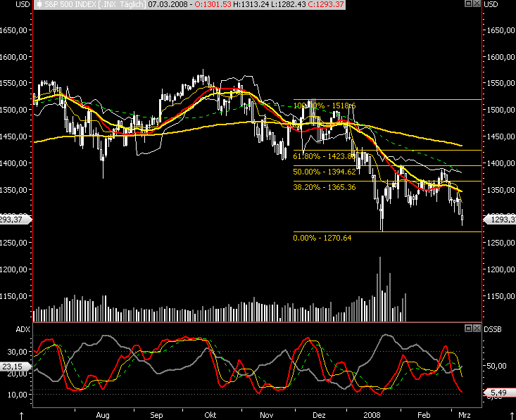Screen dimensions: 516x420
Task: Click the 1650,00 label on left price axis
Action: pos(13,30)
